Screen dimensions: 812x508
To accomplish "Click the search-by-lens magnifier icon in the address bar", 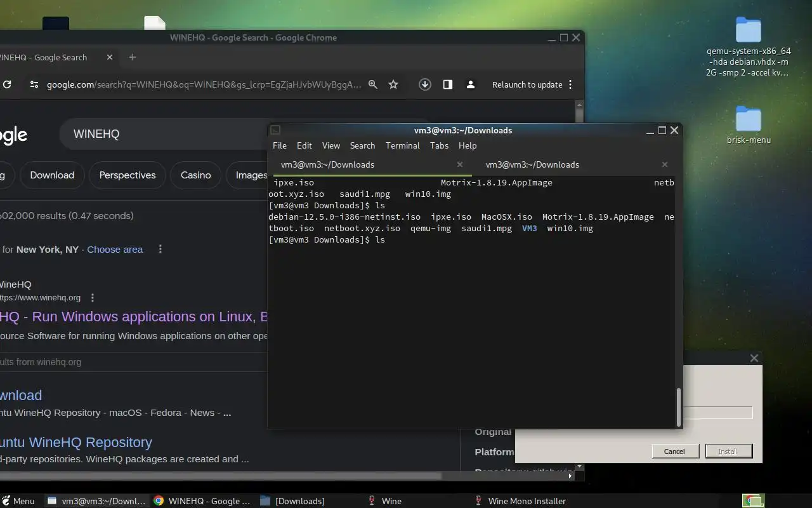I will click(x=373, y=84).
